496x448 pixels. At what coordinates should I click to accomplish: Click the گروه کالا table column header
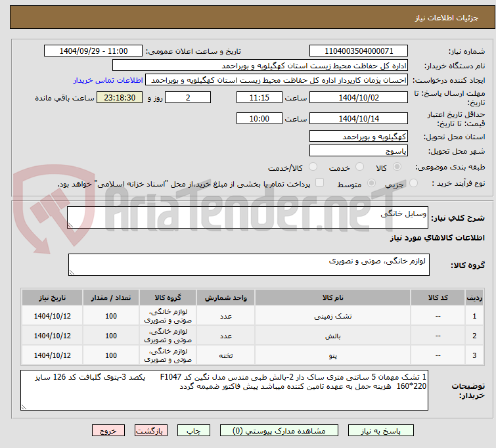click(x=168, y=298)
